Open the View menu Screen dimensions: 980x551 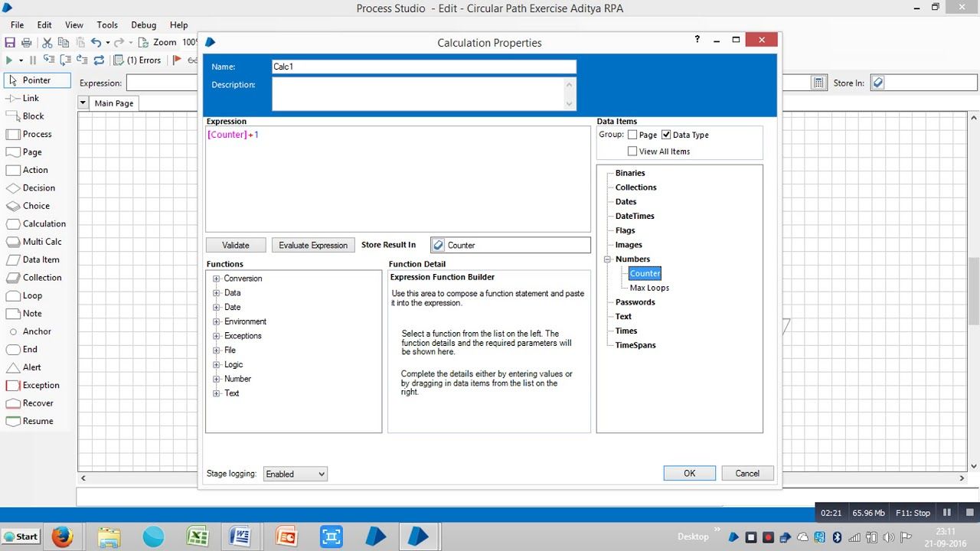(x=74, y=24)
